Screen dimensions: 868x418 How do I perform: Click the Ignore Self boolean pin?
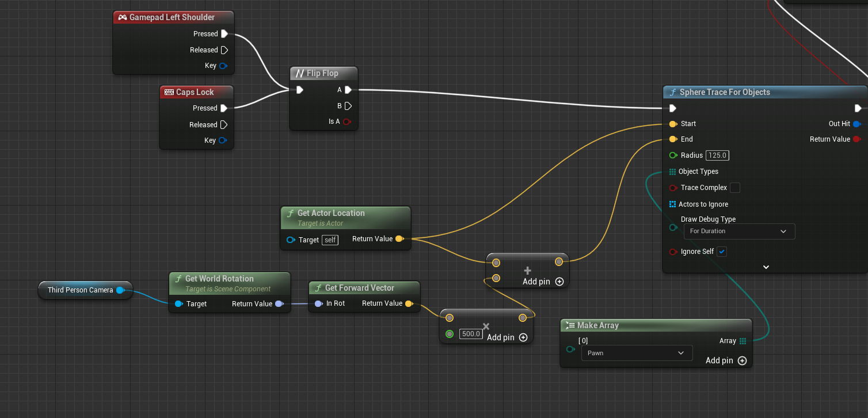click(673, 252)
